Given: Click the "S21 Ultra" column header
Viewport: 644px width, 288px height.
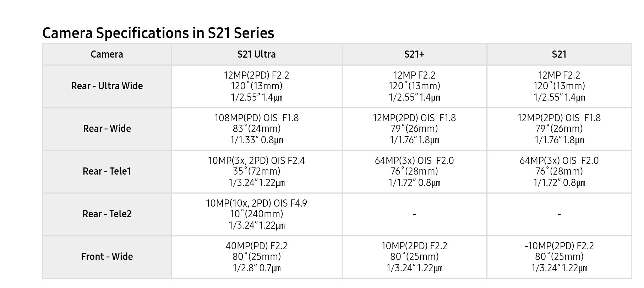Looking at the screenshot, I should point(256,54).
